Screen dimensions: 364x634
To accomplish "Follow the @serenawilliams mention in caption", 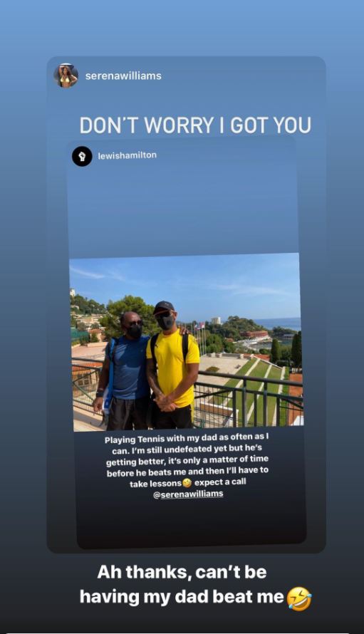I will click(188, 494).
